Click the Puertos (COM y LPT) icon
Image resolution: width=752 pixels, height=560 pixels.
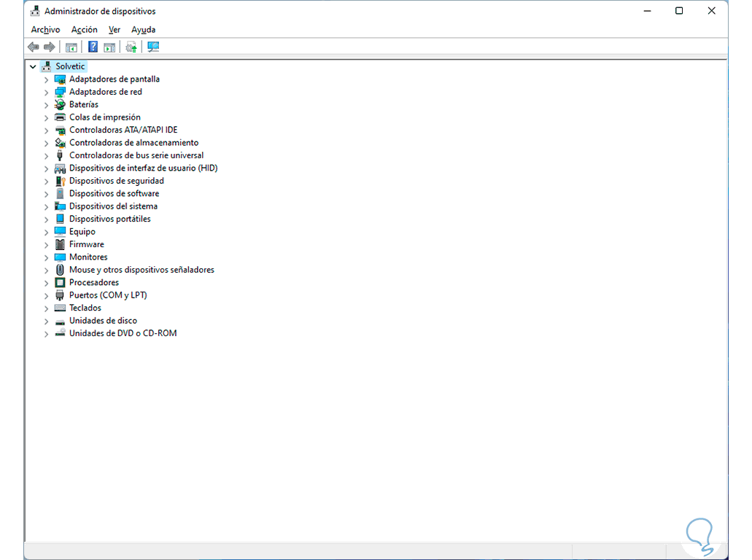(60, 295)
